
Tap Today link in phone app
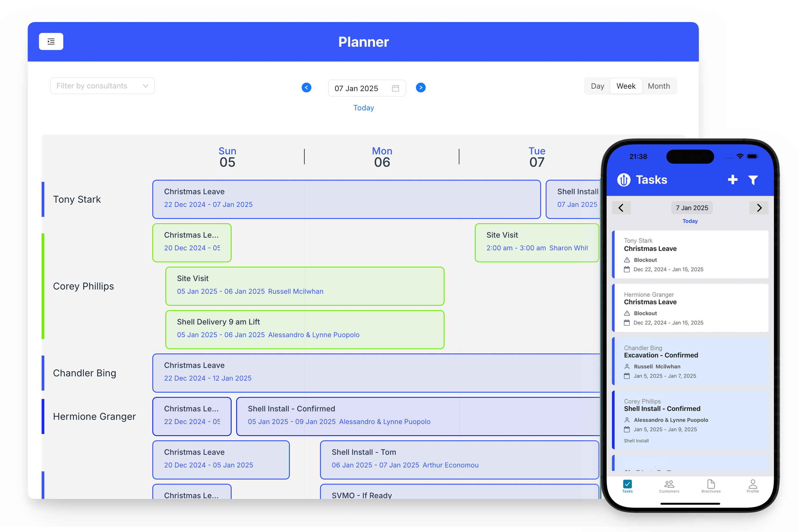pos(690,221)
